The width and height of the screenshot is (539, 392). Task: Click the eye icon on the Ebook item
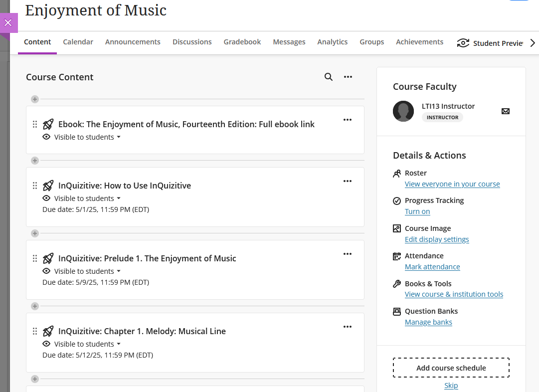click(x=46, y=137)
